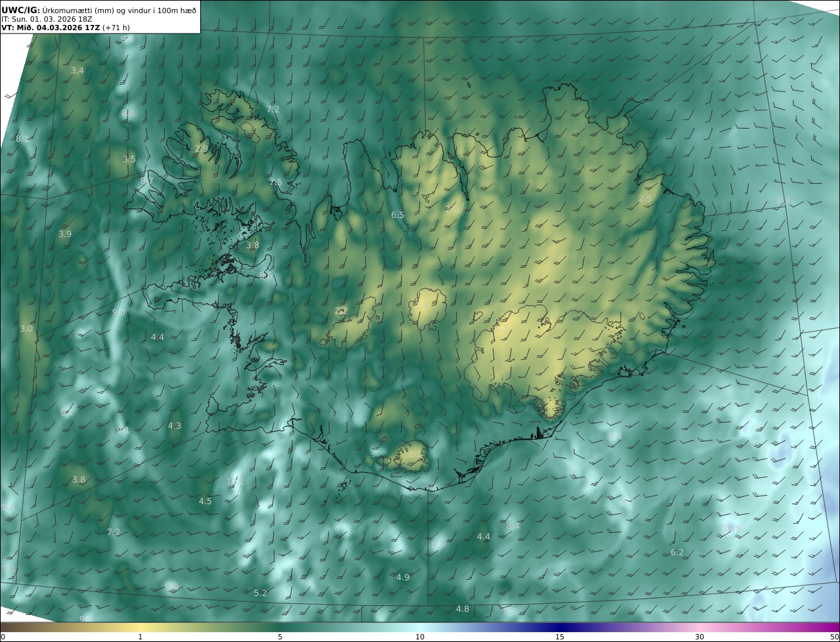Click the 6.2 precipitation label
The width and height of the screenshot is (840, 642).
pos(677,553)
